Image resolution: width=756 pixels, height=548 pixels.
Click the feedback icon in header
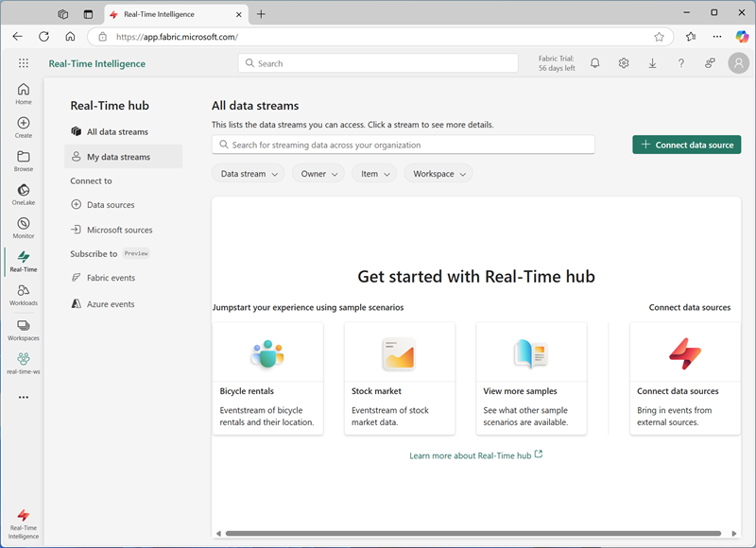710,63
